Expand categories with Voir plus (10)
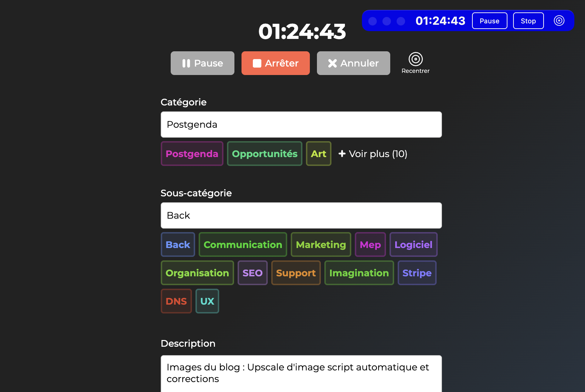Image resolution: width=585 pixels, height=392 pixels. 373,154
